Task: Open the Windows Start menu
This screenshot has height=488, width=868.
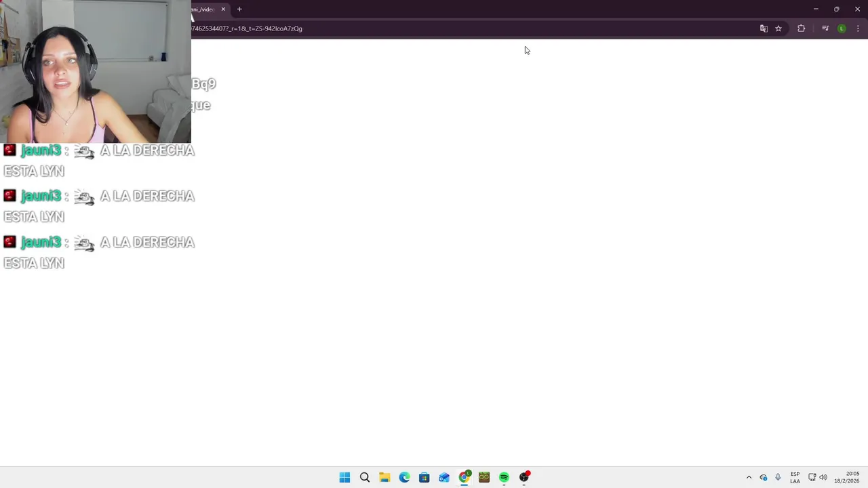Action: [x=344, y=477]
